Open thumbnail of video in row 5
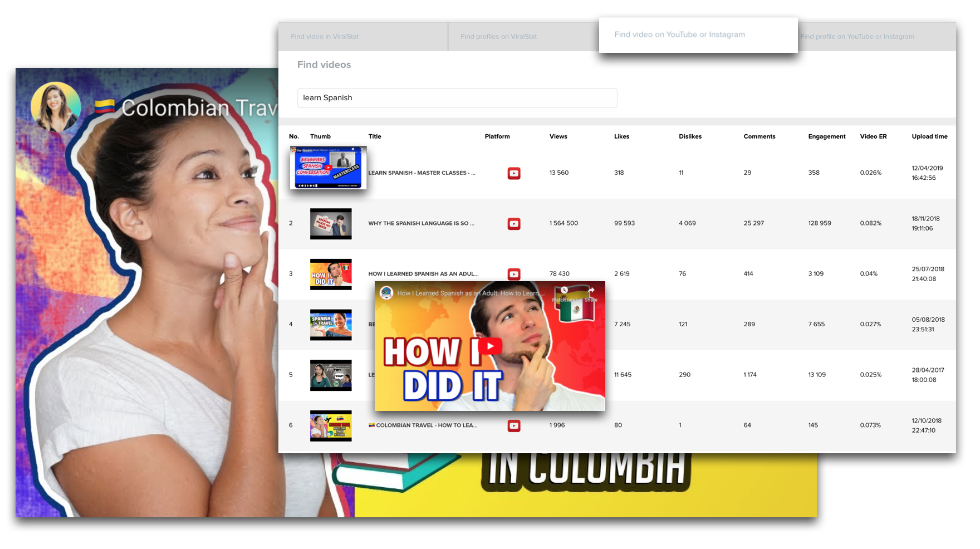The height and width of the screenshot is (549, 980). [x=331, y=375]
